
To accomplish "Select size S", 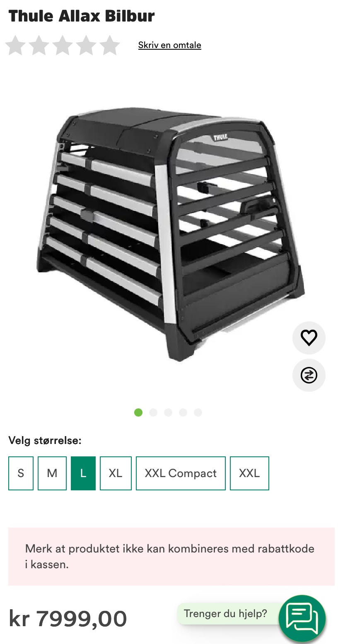I will tap(21, 473).
